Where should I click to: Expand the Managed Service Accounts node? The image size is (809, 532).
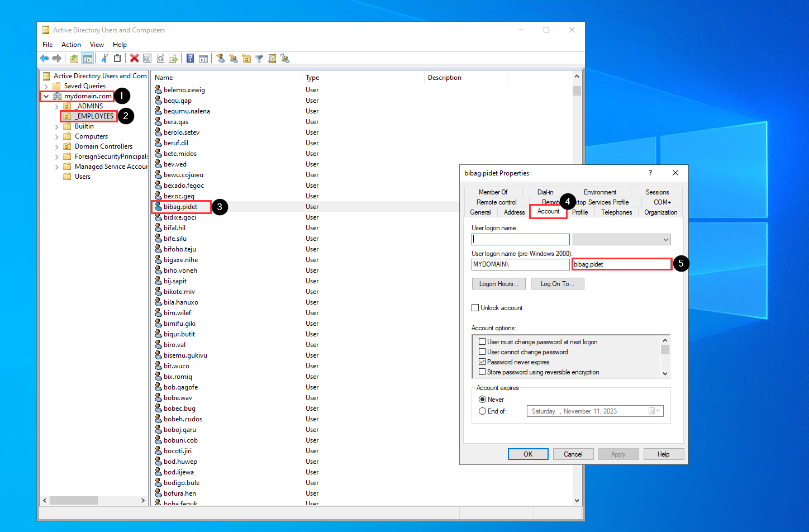point(57,167)
